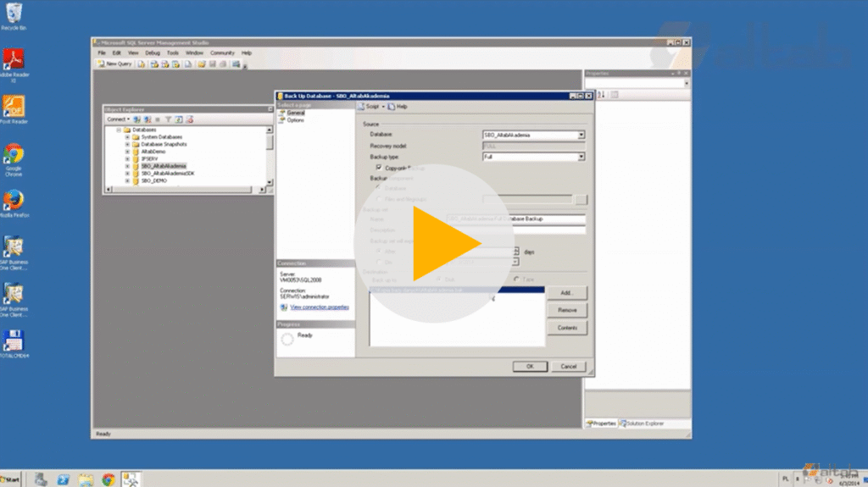Select the Options page in Backup dialog
The width and height of the screenshot is (868, 487).
tap(296, 120)
